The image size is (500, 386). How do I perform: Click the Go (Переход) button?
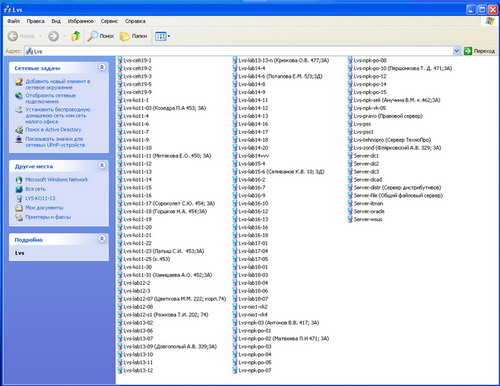tap(479, 51)
